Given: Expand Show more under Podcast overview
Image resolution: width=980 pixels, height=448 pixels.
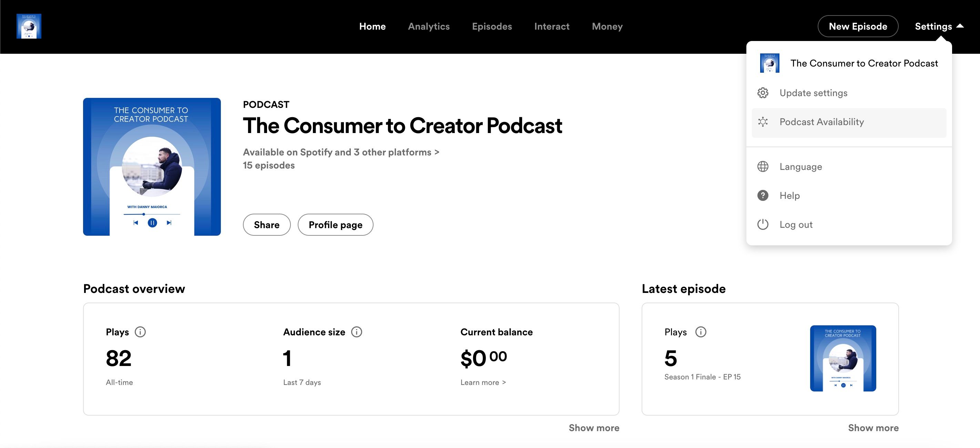Looking at the screenshot, I should click(594, 428).
